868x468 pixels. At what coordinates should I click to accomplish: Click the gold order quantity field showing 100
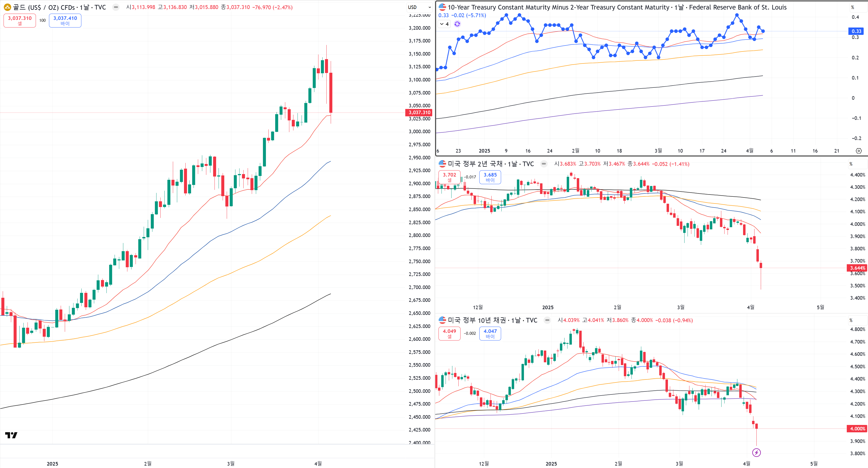42,20
